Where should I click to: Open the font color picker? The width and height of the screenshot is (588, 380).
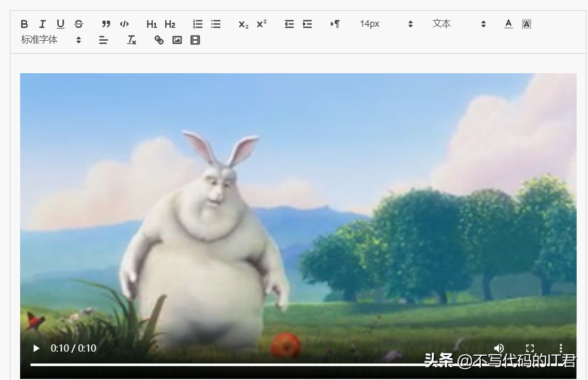[x=508, y=23]
